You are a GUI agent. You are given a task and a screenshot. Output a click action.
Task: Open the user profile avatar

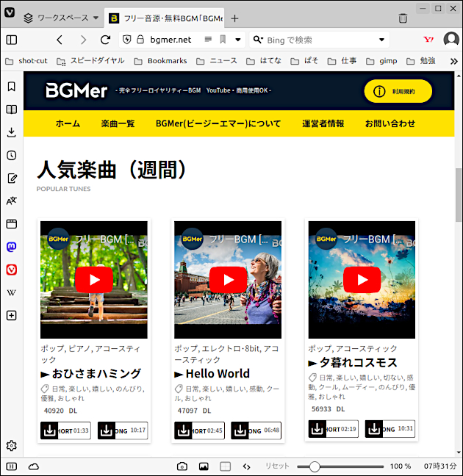[451, 40]
